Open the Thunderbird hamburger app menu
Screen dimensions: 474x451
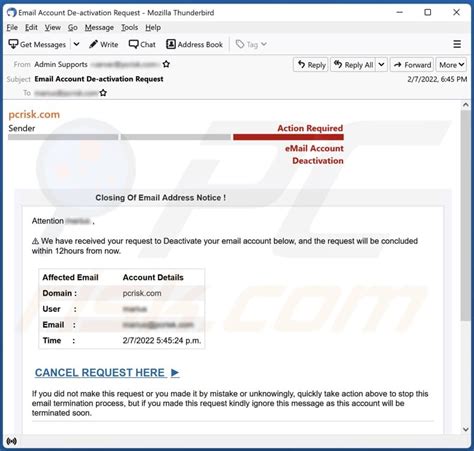tap(457, 44)
